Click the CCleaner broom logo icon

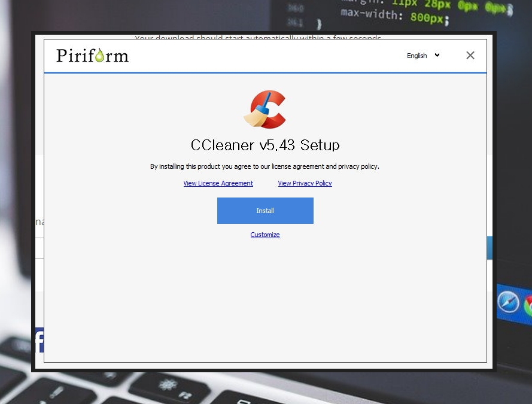265,109
